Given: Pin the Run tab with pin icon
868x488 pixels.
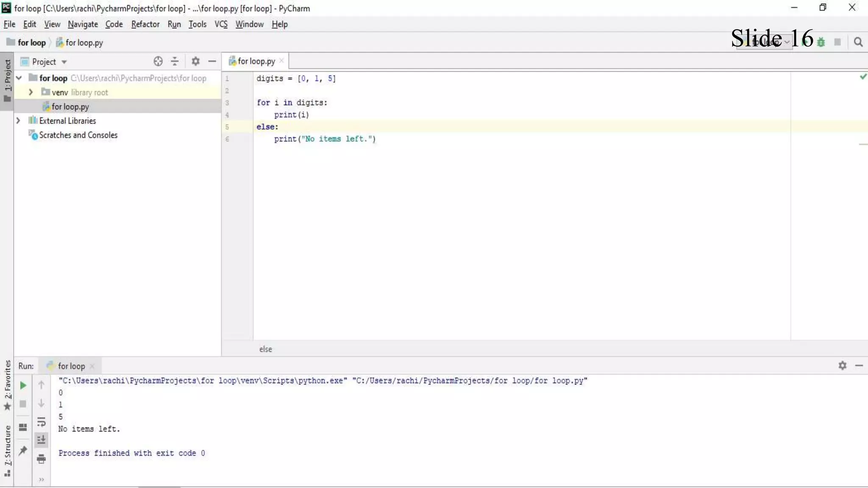Looking at the screenshot, I should (x=23, y=451).
